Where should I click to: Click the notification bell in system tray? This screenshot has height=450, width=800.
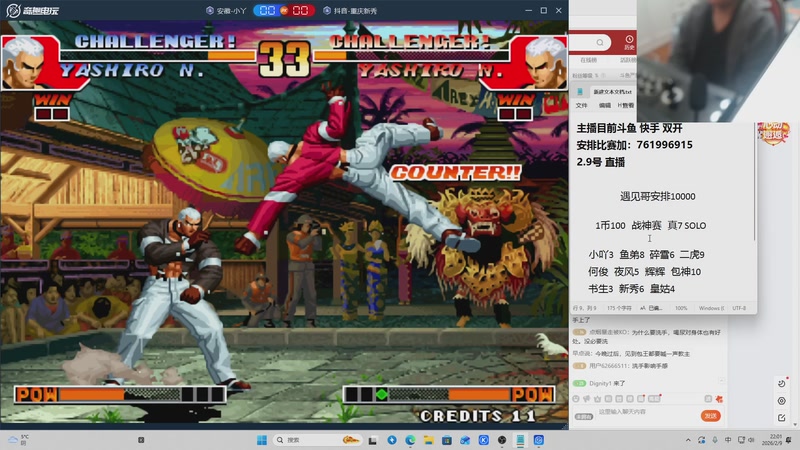point(789,440)
